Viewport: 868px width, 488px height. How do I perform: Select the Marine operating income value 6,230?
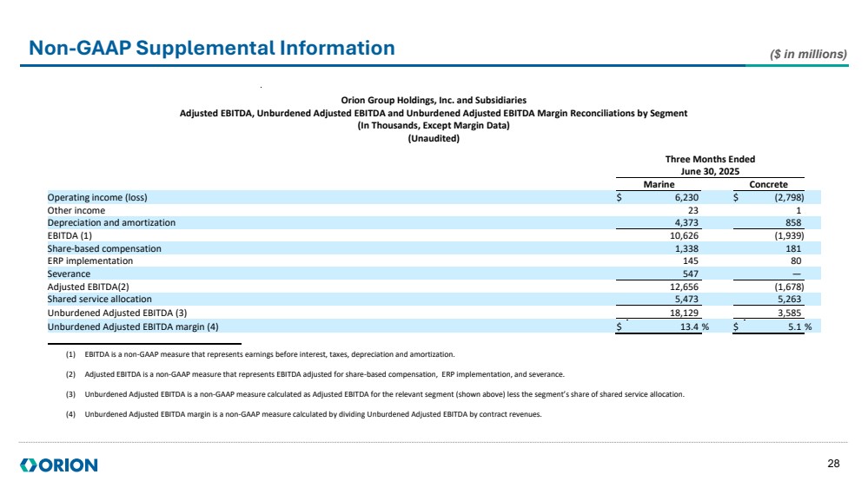(684, 197)
